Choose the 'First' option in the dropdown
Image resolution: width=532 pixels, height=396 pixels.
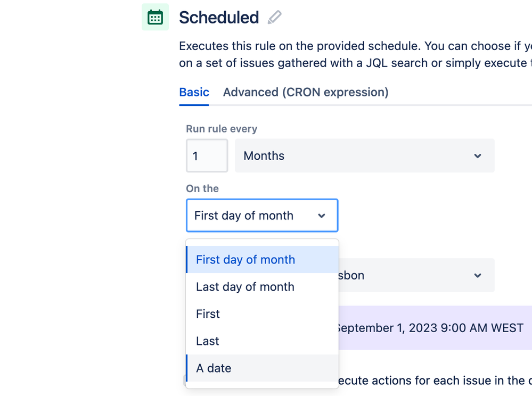tap(207, 313)
